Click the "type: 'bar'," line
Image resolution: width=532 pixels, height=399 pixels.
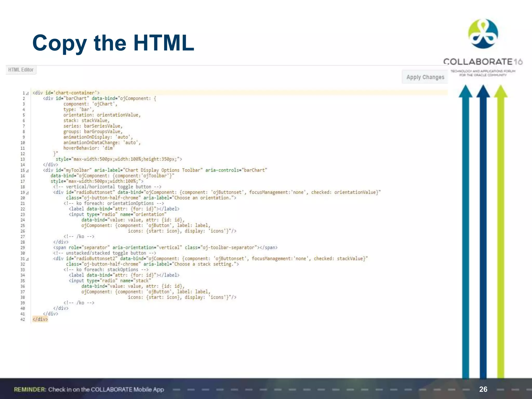pyautogui.click(x=79, y=109)
